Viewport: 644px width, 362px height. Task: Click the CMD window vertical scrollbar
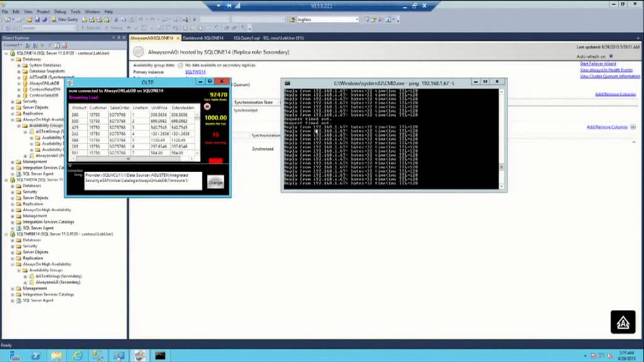[x=501, y=139]
